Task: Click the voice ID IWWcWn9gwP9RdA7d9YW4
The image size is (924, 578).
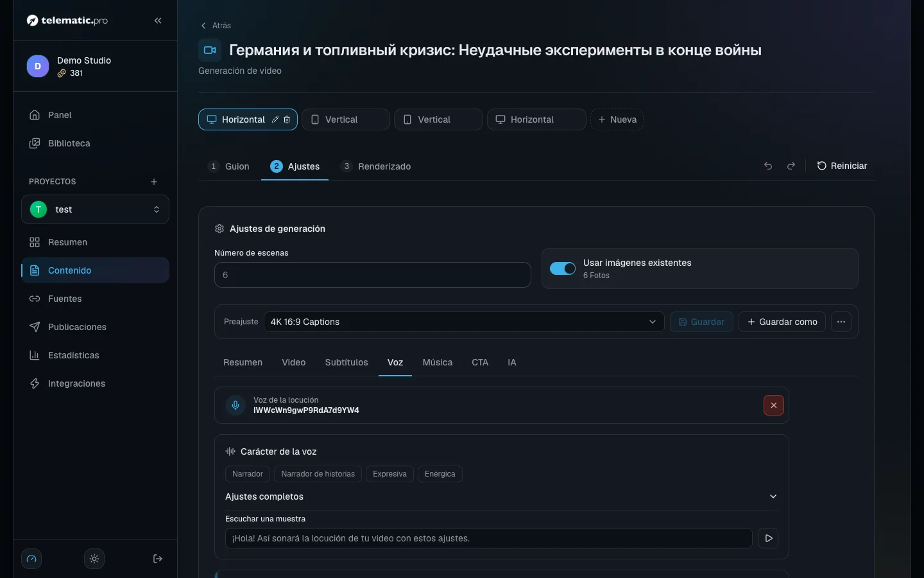Action: point(306,410)
